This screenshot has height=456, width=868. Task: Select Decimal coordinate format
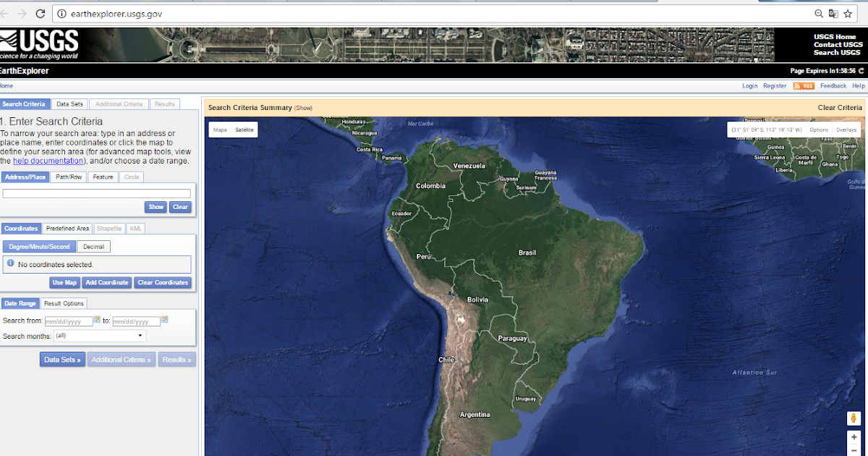tap(93, 246)
